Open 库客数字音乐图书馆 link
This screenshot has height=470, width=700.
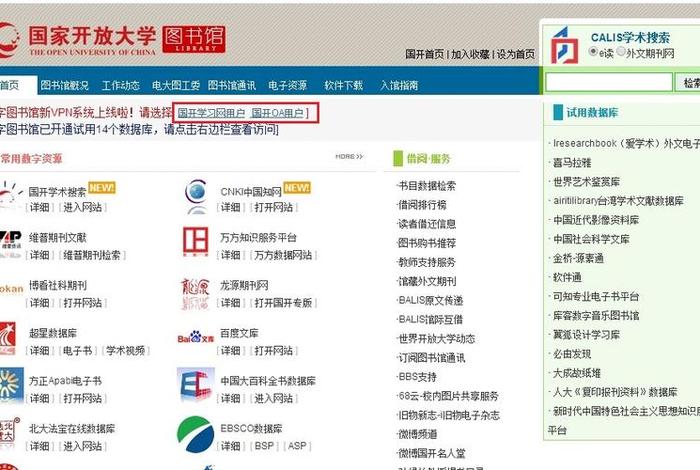[x=596, y=316]
